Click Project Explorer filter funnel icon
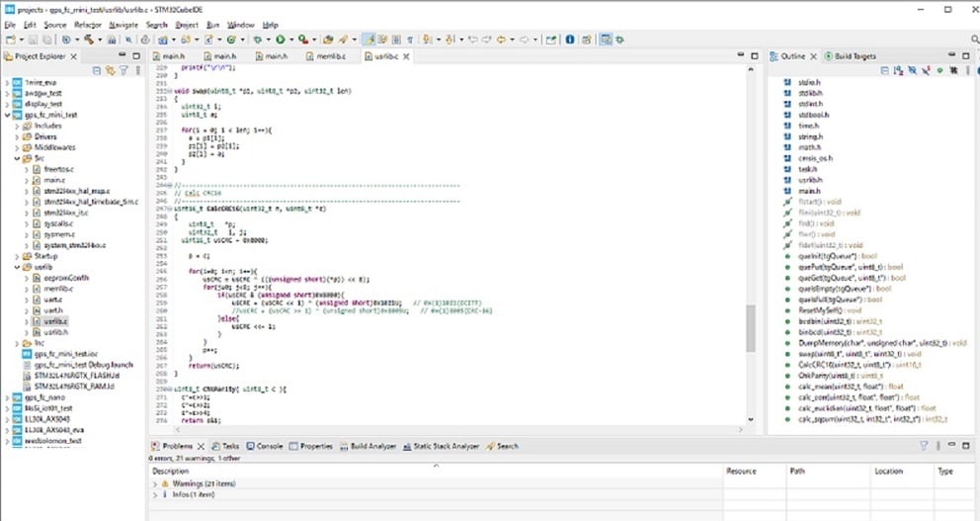Screen dimensions: 980x521 [x=123, y=70]
